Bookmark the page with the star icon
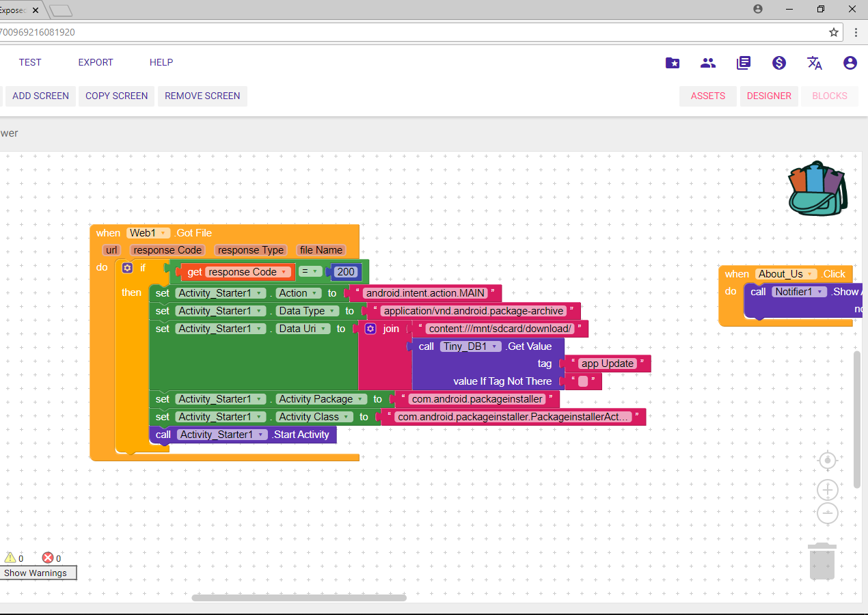The image size is (868, 615). click(834, 32)
